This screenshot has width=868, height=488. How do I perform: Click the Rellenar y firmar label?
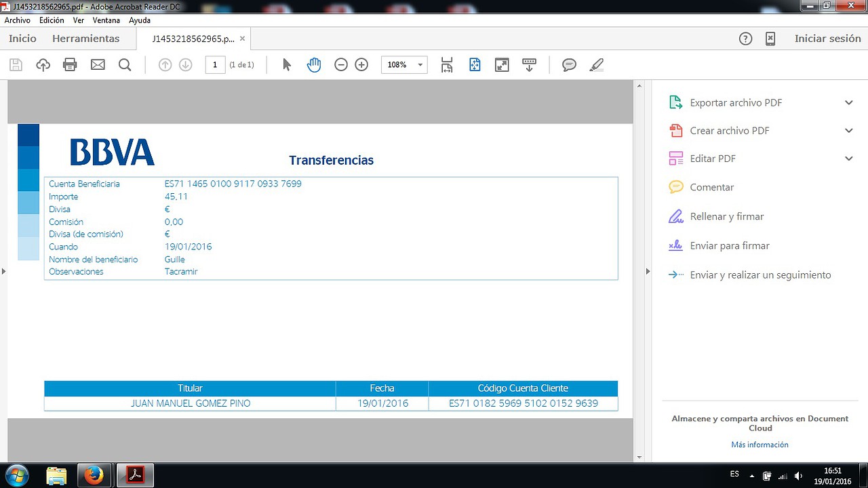727,216
